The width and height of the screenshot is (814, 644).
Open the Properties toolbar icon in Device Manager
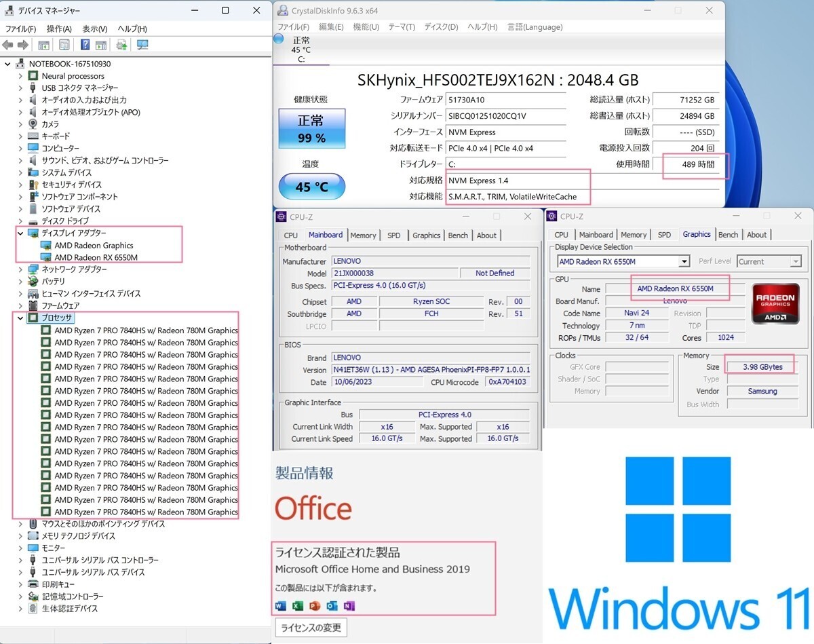(64, 45)
